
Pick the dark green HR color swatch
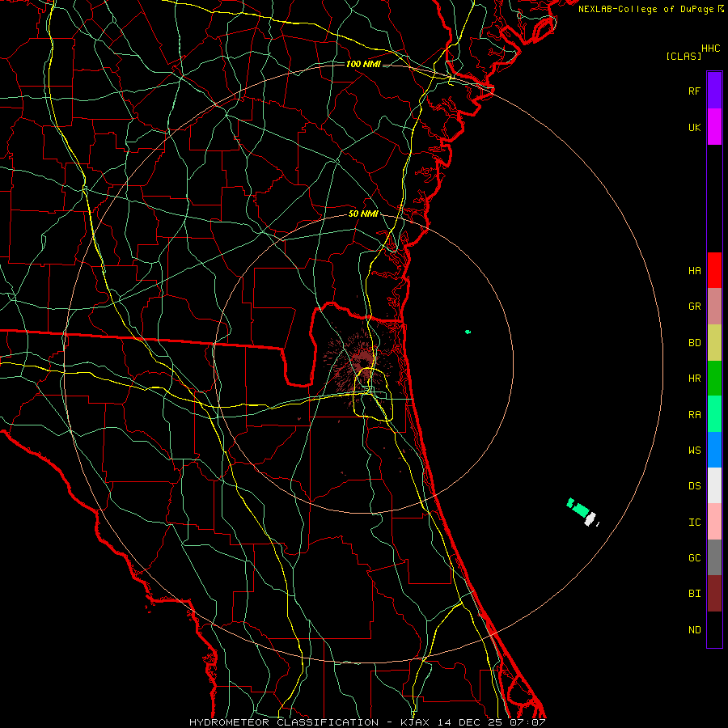[x=714, y=378]
